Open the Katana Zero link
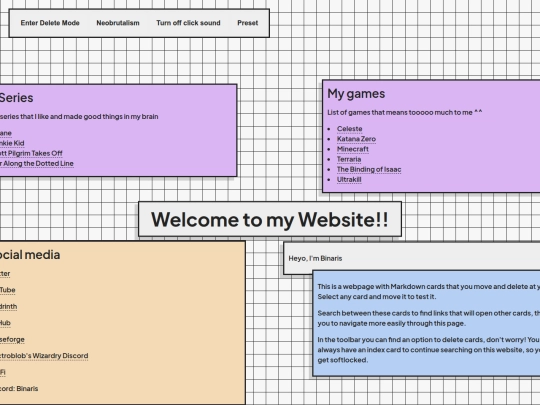540x405 pixels. [x=356, y=139]
